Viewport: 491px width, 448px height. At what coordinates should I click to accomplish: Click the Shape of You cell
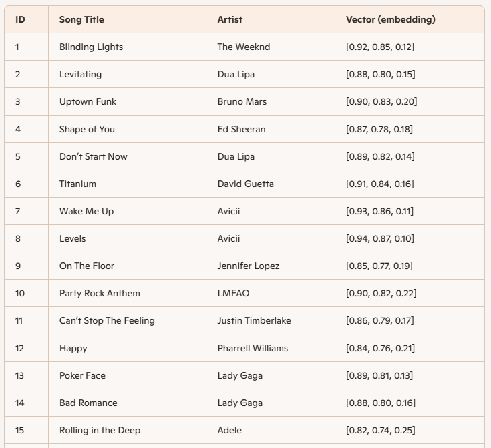click(87, 129)
